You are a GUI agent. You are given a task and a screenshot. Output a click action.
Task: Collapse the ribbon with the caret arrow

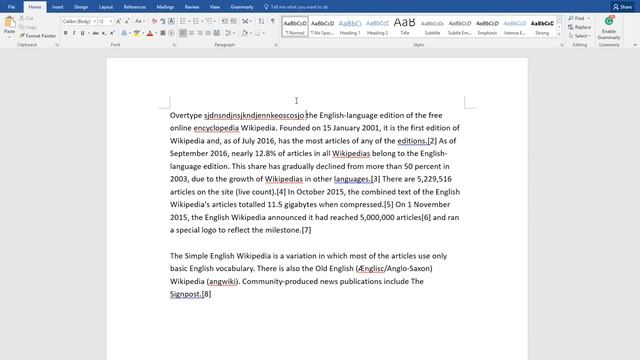635,45
